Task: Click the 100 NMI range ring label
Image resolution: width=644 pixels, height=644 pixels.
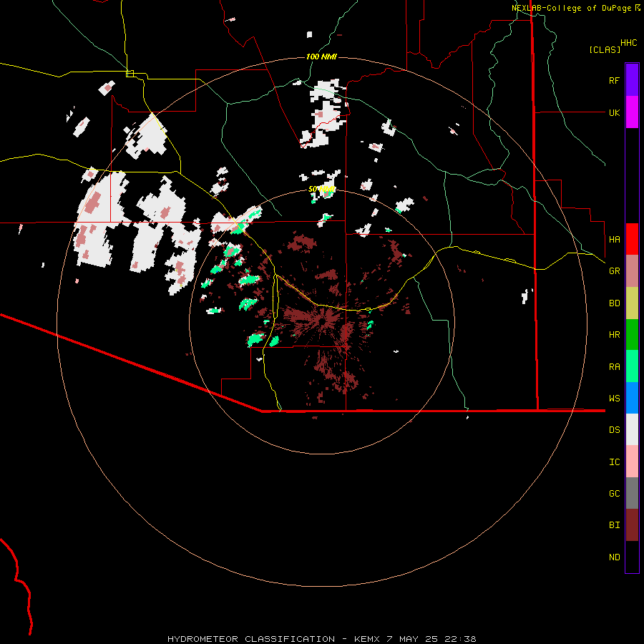Action: pyautogui.click(x=321, y=57)
